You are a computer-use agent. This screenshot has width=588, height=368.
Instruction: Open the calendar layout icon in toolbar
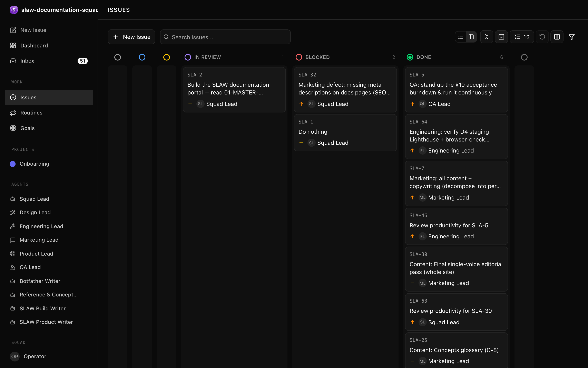tap(501, 37)
